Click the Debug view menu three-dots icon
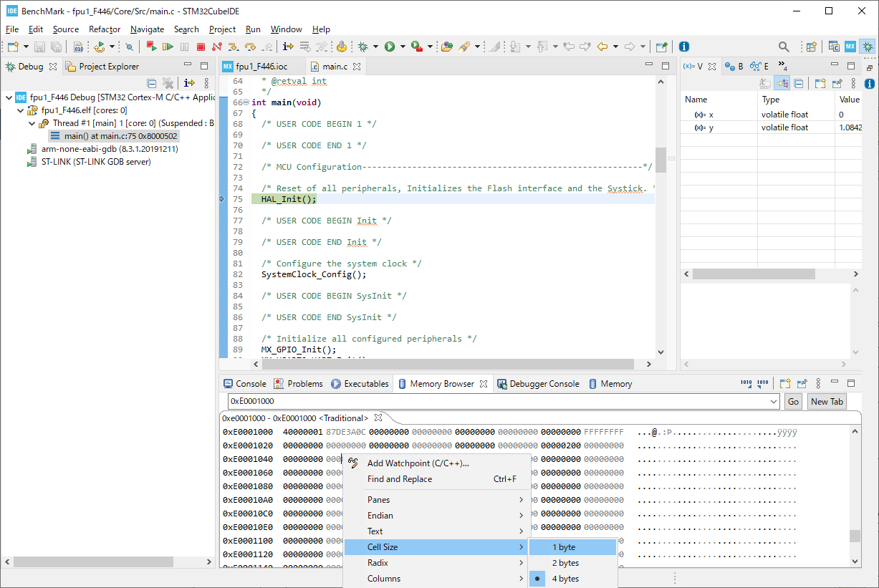879x588 pixels. [206, 83]
